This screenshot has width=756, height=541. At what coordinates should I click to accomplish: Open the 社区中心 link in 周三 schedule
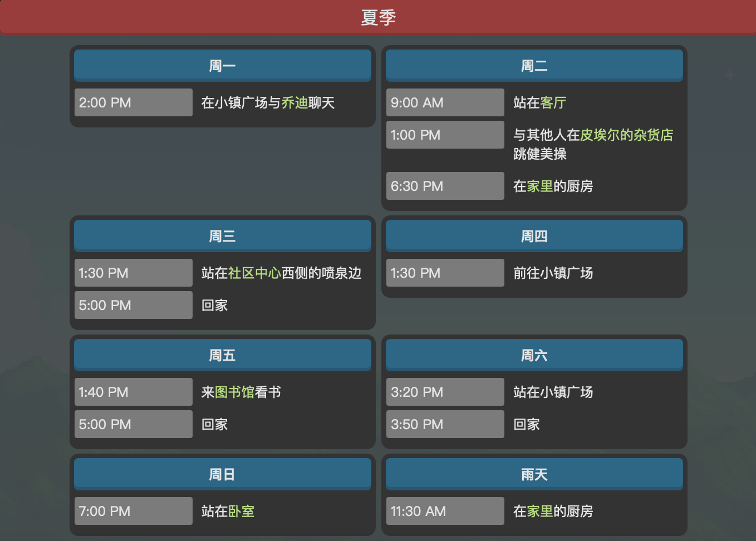tap(255, 273)
